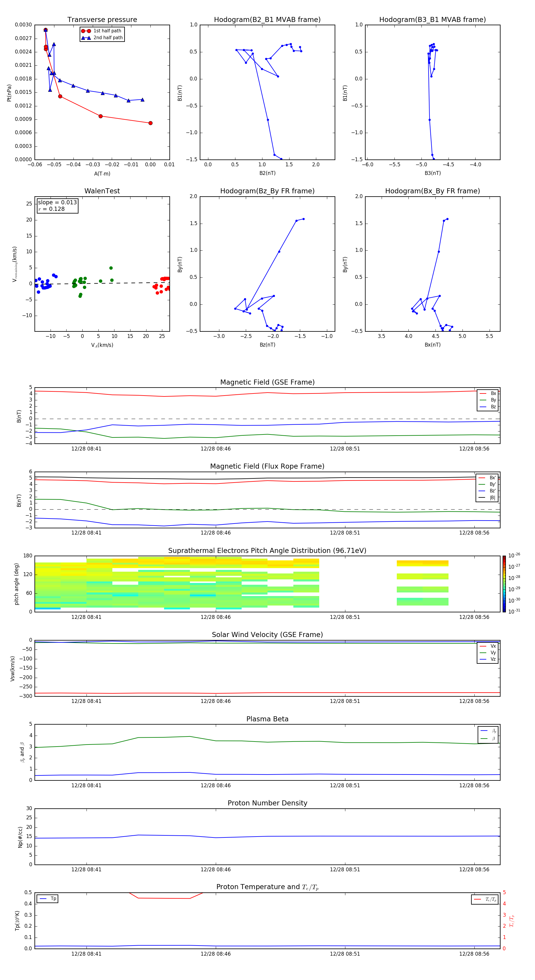
Task: Click the dashed fit line in WalenTest plot
Action: (102, 283)
